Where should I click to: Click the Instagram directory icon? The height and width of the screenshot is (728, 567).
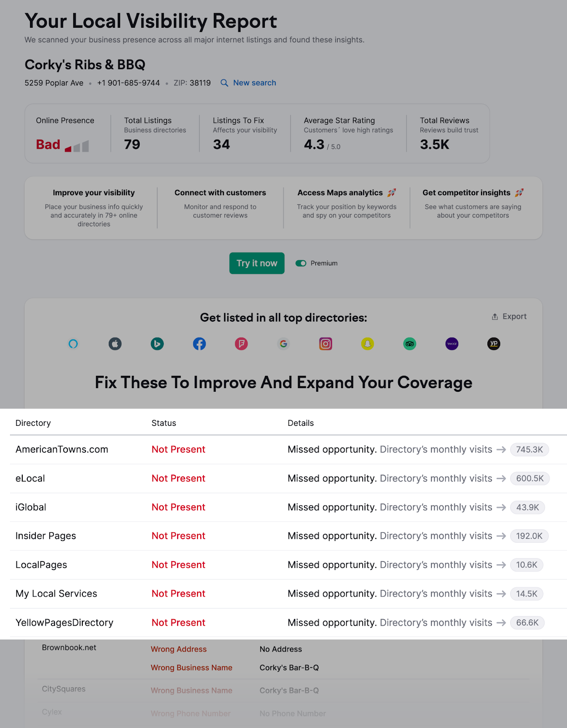pos(325,344)
